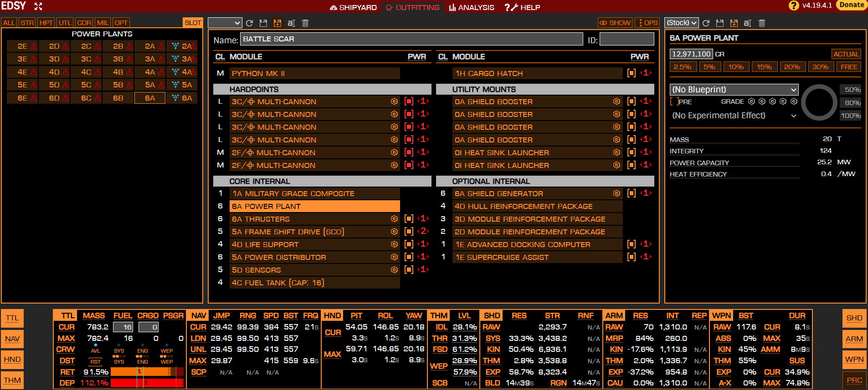Open the No Blueprint dropdown
Screen dimensions: 868x390
coord(734,90)
